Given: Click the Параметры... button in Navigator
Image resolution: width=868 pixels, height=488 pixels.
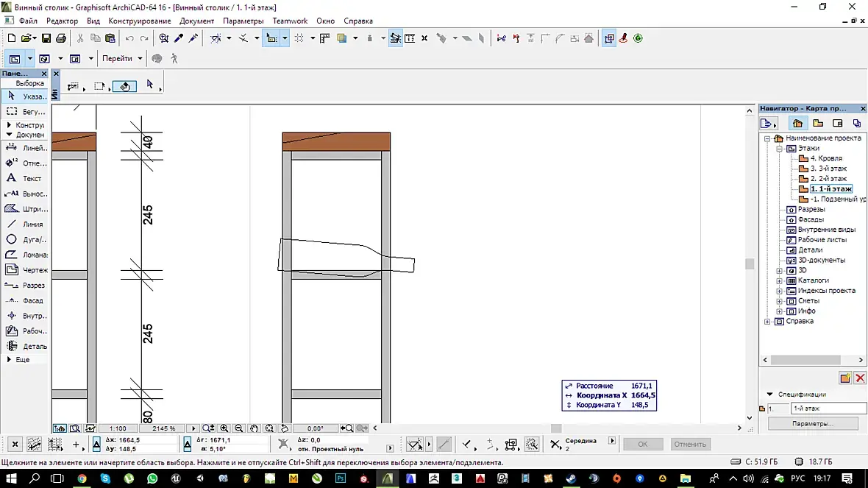Looking at the screenshot, I should 813,424.
